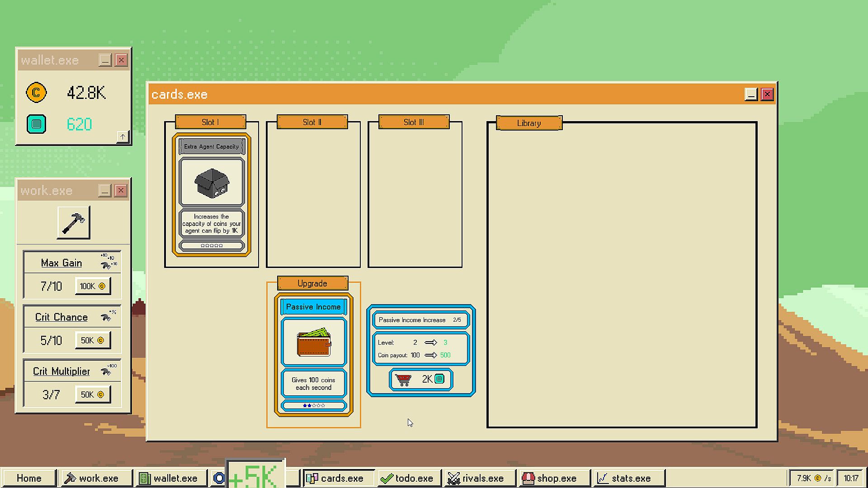Open rivals.exe swords icon in taskbar
Image resolution: width=868 pixels, height=488 pixels.
tap(453, 478)
